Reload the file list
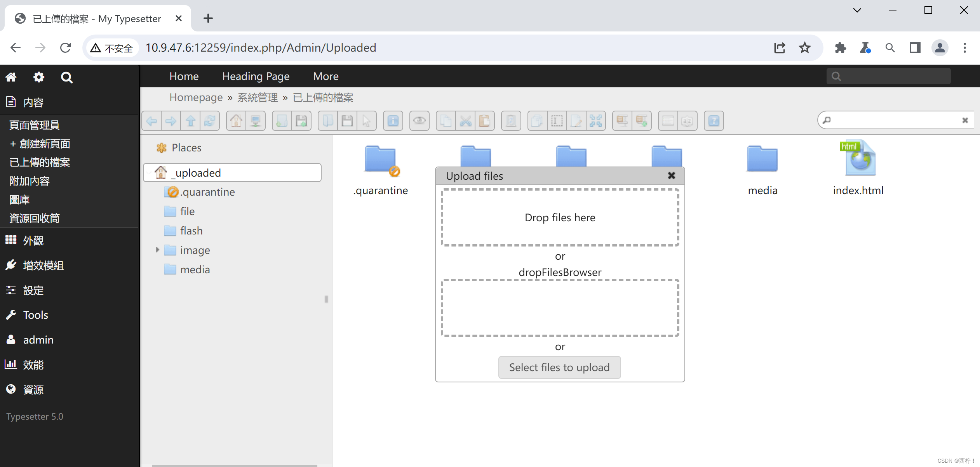The image size is (980, 467). (210, 121)
